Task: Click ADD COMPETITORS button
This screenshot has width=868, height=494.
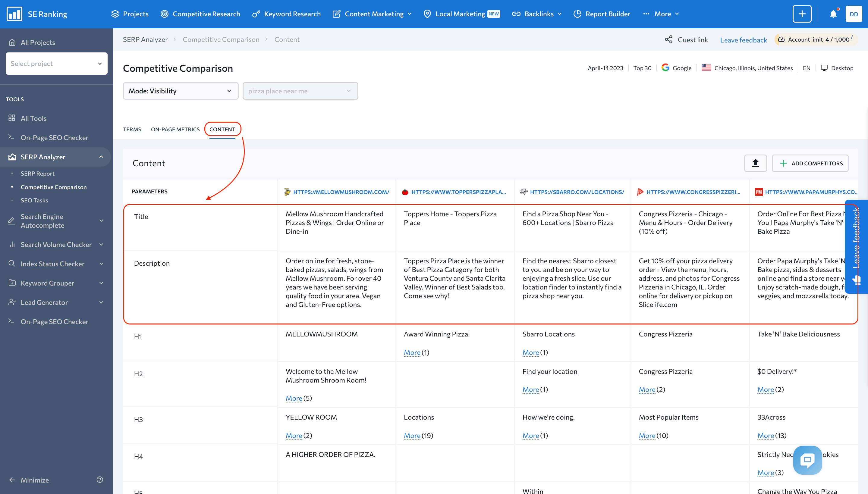Action: (813, 163)
